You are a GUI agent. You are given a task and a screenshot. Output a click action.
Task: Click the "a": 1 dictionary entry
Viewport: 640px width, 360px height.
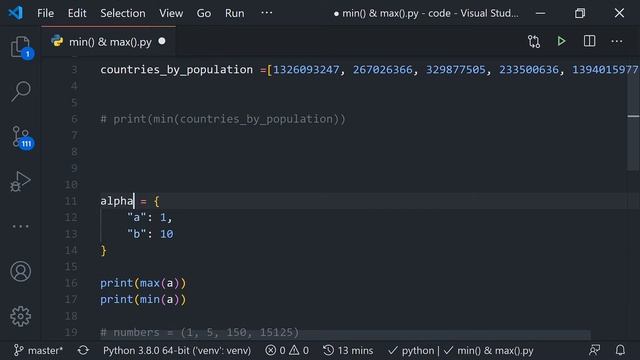150,218
